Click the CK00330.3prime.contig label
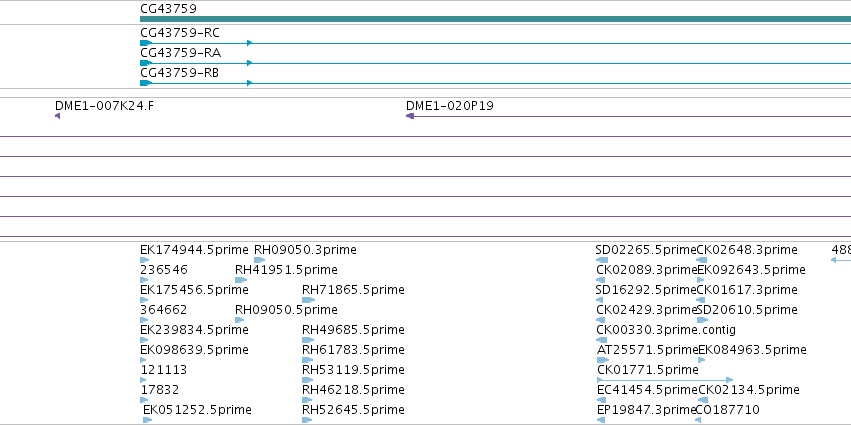This screenshot has height=425, width=851. (666, 330)
